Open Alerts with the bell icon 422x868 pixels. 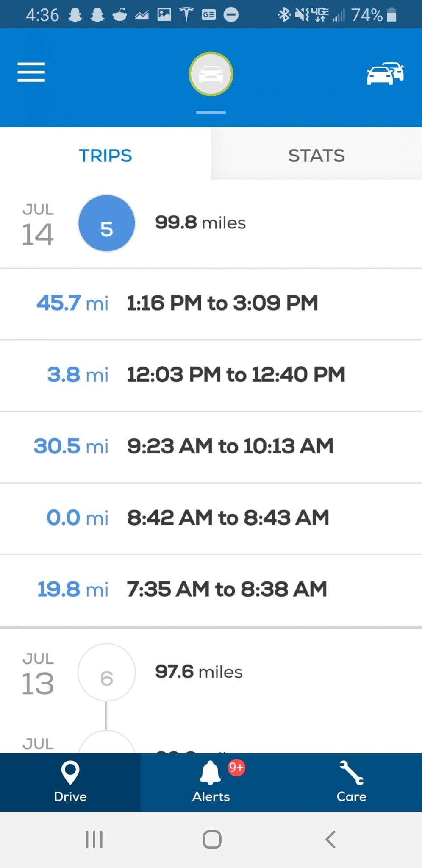pos(211,782)
